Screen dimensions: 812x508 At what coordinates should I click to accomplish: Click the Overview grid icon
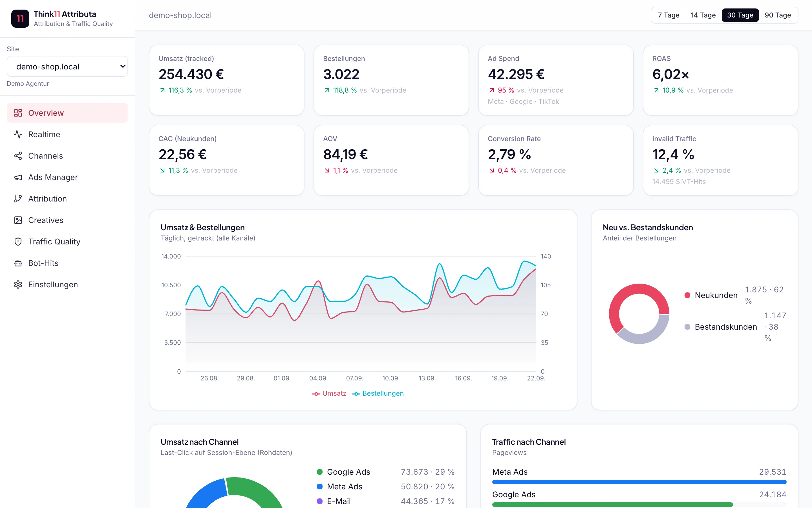(18, 113)
